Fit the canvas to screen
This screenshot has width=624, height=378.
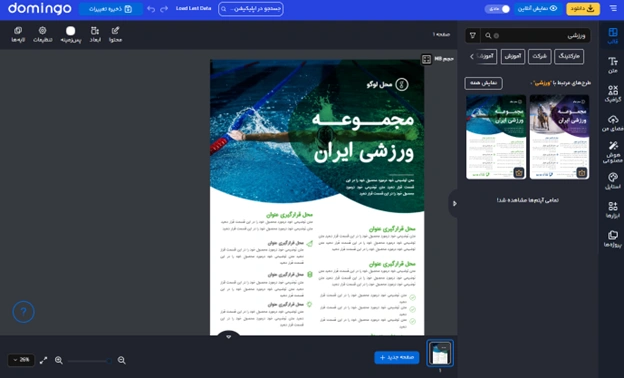[43, 360]
